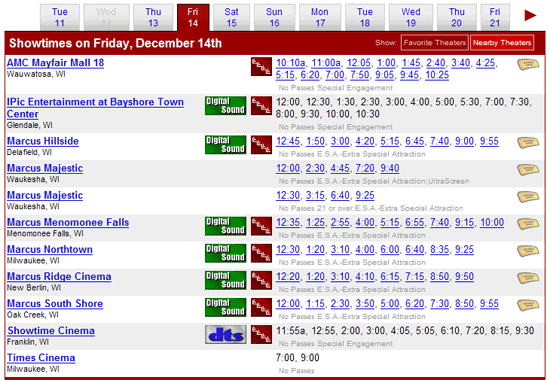Image resolution: width=550 pixels, height=380 pixels.
Task: Switch to the Thu 13 date tab
Action: (153, 17)
